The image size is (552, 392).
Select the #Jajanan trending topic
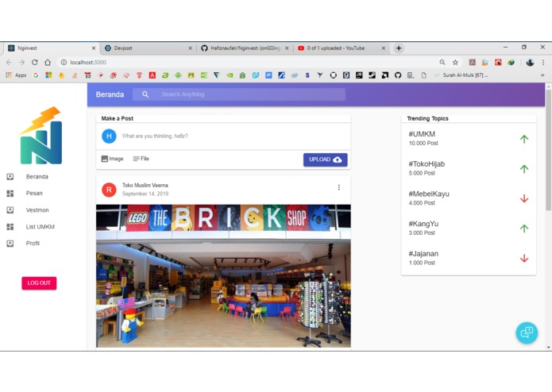423,253
